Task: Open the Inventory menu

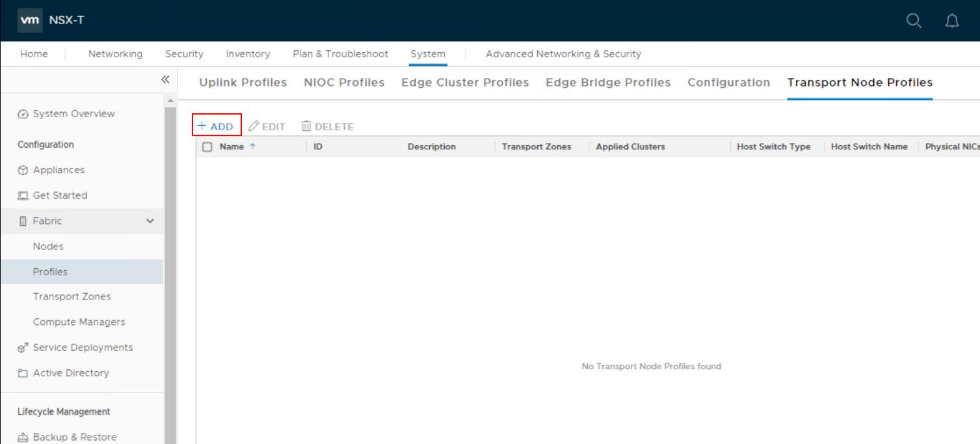Action: click(248, 54)
